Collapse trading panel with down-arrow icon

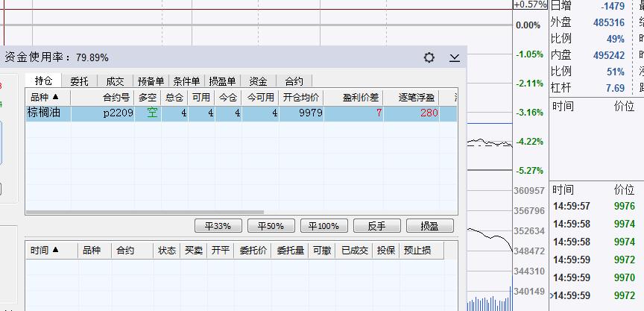point(454,58)
